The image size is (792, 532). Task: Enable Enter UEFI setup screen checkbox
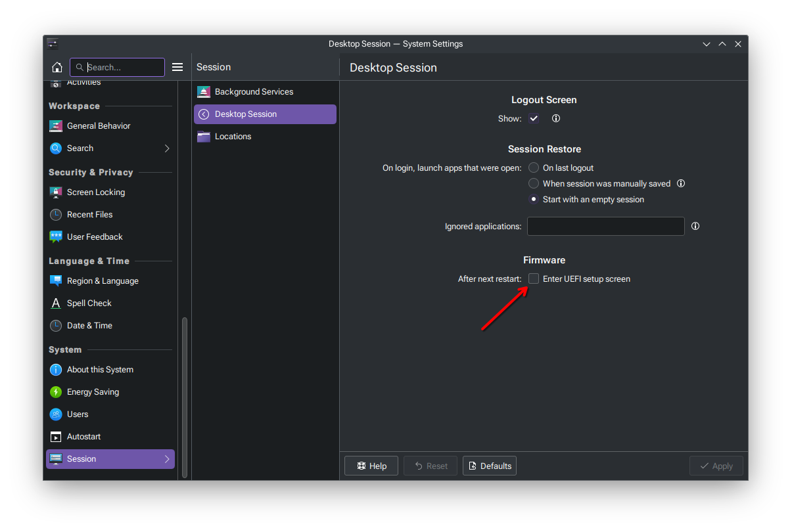coord(534,279)
